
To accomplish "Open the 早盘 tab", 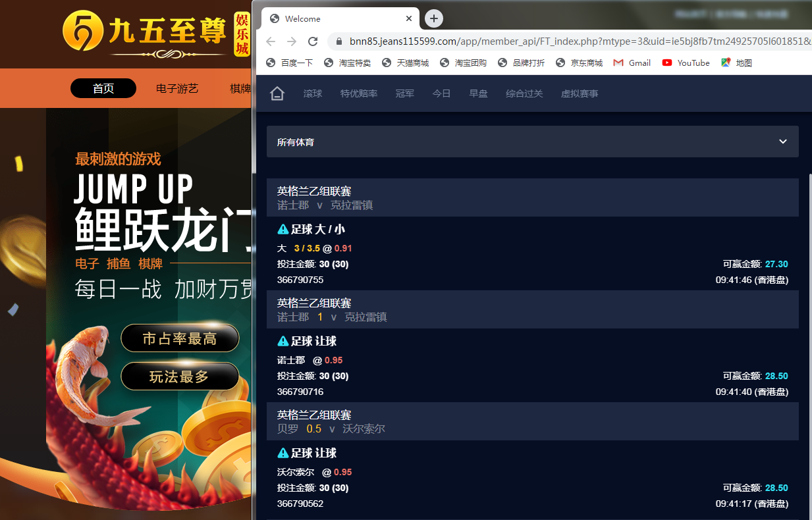I will (x=479, y=93).
